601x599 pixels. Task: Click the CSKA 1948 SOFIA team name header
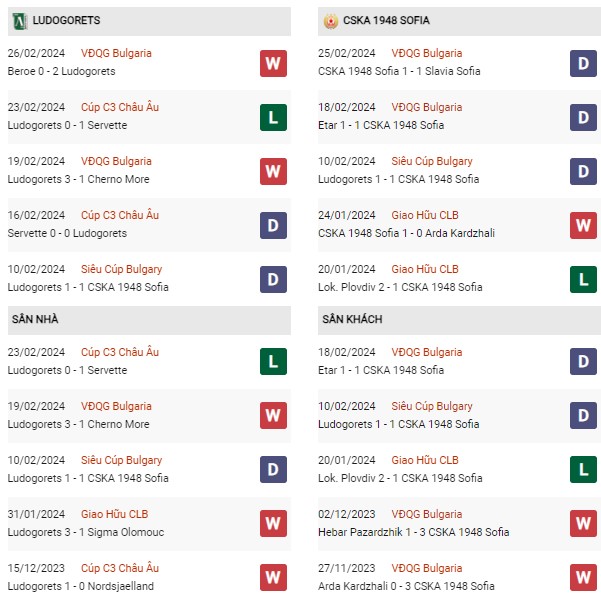coord(386,21)
